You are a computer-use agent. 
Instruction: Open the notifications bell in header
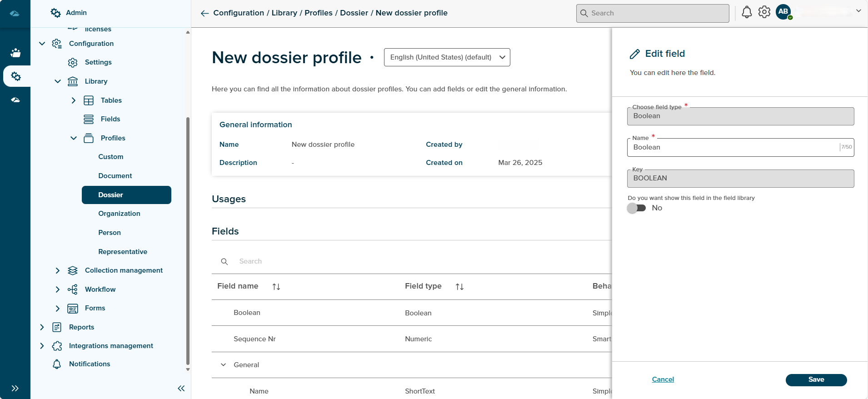pos(747,12)
